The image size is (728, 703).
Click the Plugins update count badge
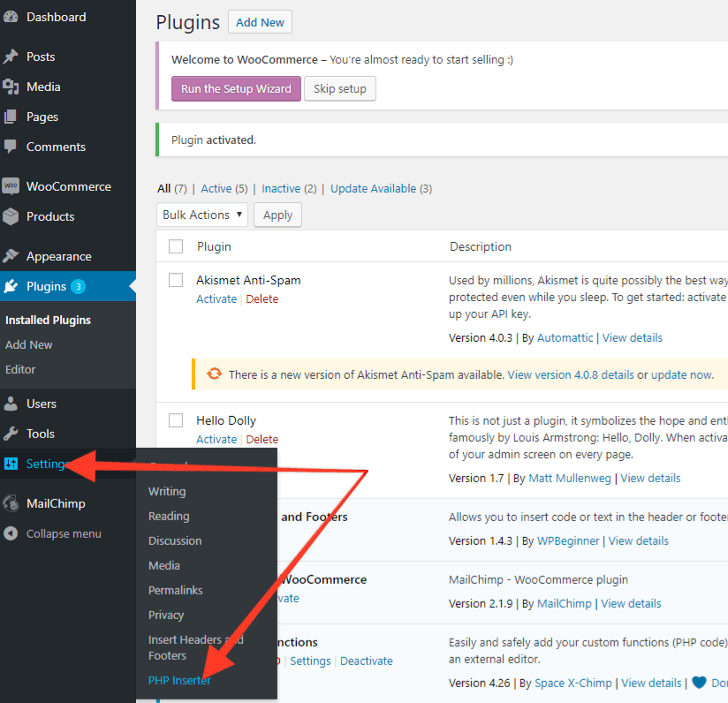(x=79, y=286)
